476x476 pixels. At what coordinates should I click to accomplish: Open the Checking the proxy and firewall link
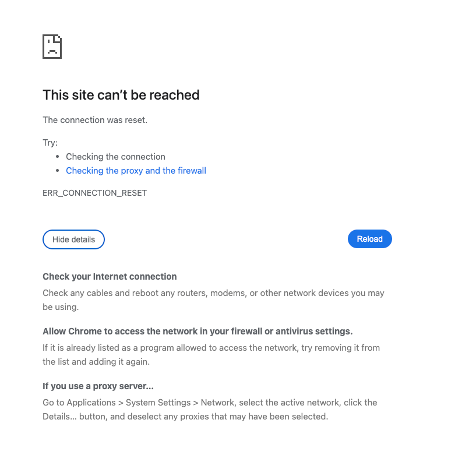coord(136,171)
